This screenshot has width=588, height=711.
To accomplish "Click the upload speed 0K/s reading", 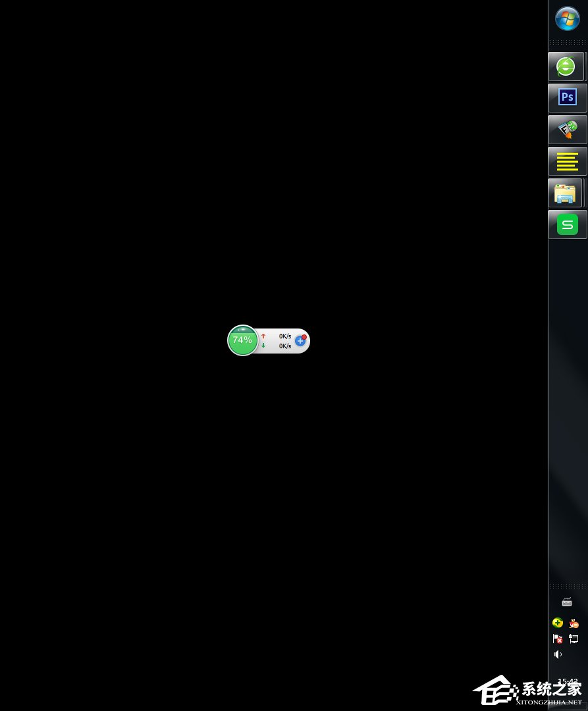I will pyautogui.click(x=285, y=336).
